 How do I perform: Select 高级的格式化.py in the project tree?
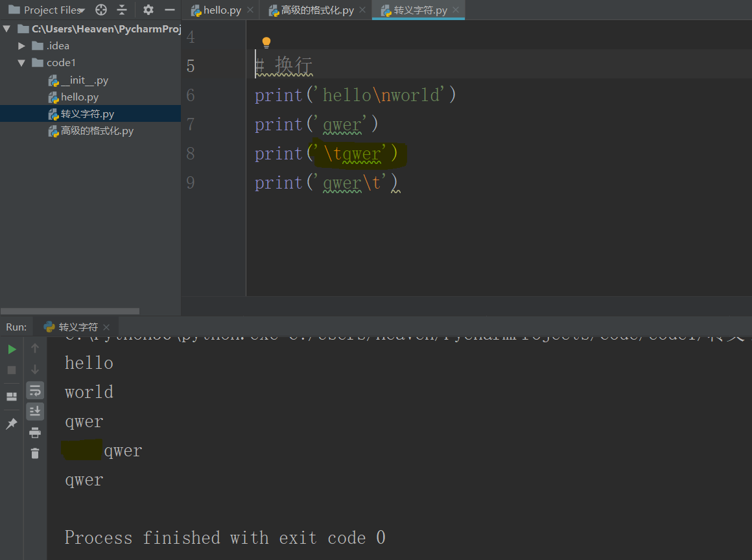pyautogui.click(x=91, y=131)
